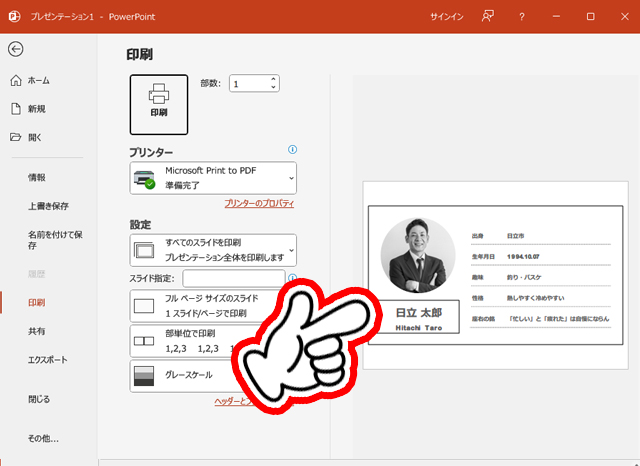Click the スライド指定 input field
This screenshot has height=466, width=640.
[x=231, y=278]
